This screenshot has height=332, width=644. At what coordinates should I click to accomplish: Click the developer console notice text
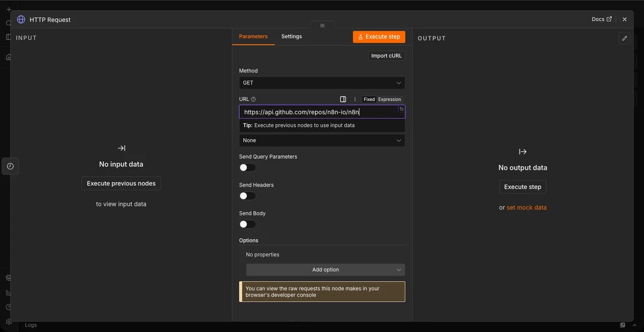click(322, 292)
